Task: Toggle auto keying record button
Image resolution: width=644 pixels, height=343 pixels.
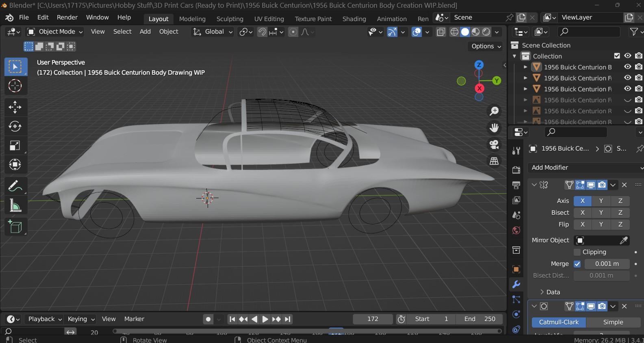Action: (x=208, y=319)
